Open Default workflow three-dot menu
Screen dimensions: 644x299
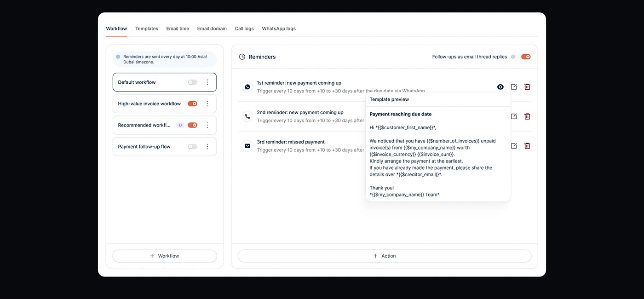(x=207, y=82)
